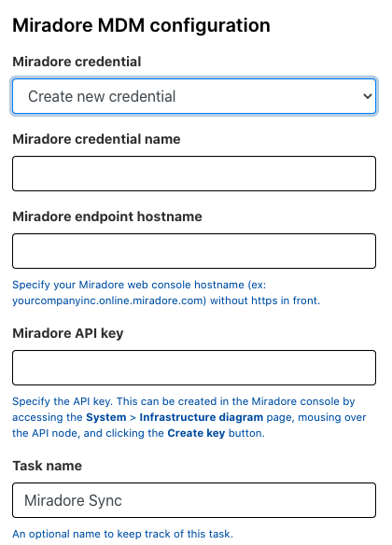Click into the Miradore endpoint hostname field
The image size is (392, 545).
(194, 251)
